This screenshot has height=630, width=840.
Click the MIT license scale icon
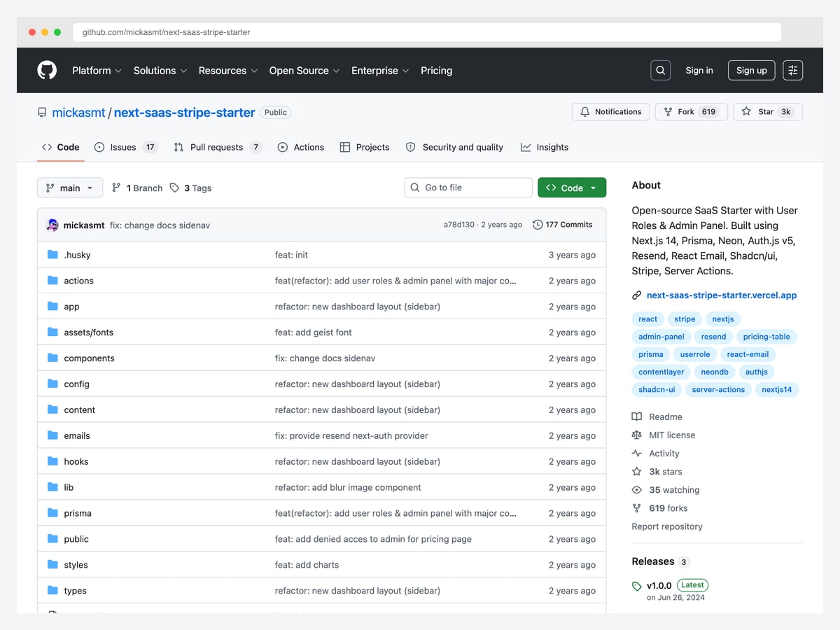point(636,435)
